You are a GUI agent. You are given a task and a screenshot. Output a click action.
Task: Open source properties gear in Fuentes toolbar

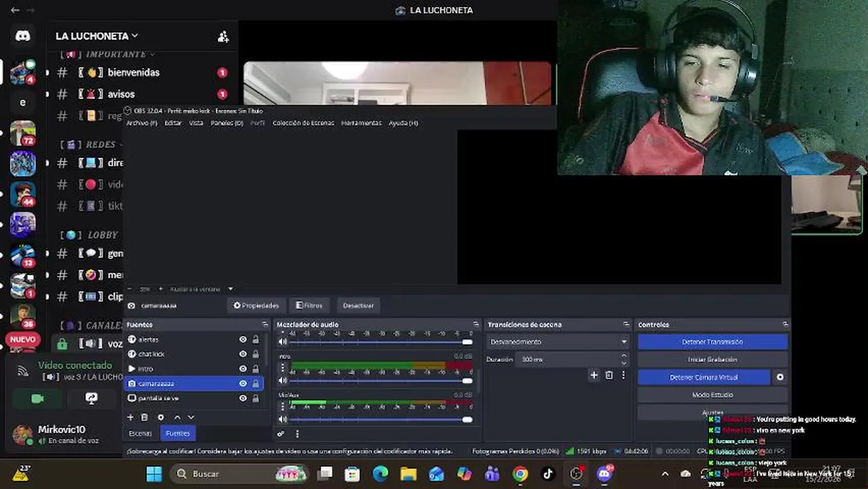pos(160,417)
